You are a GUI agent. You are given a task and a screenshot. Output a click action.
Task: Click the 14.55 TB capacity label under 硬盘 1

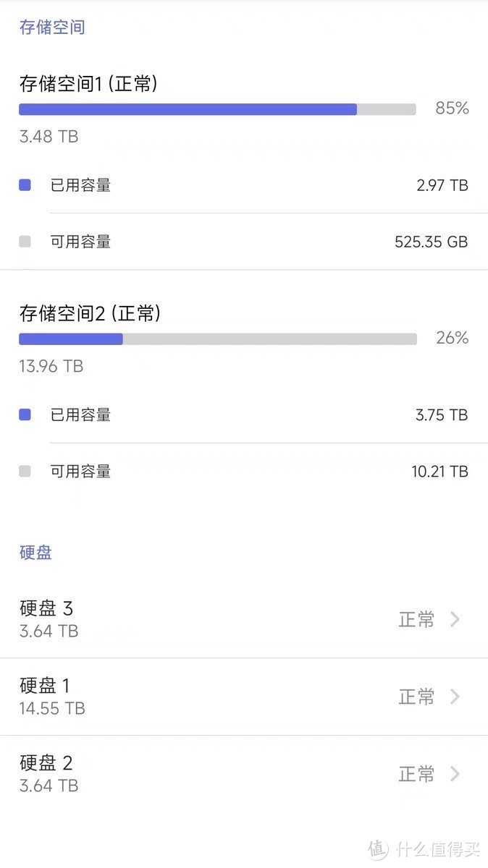[51, 709]
